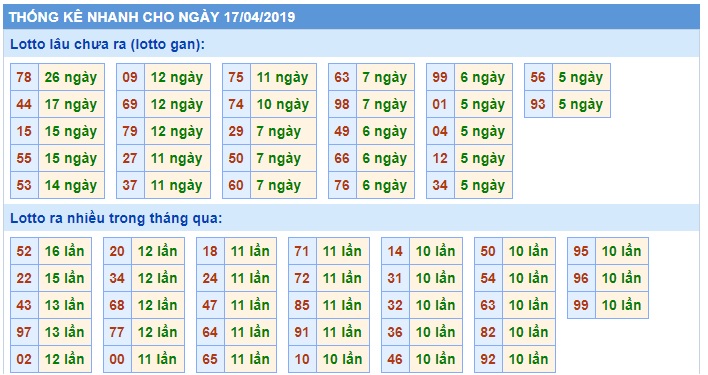Click lotto number 43
Viewport: 708px width, 375px height.
pyautogui.click(x=24, y=305)
